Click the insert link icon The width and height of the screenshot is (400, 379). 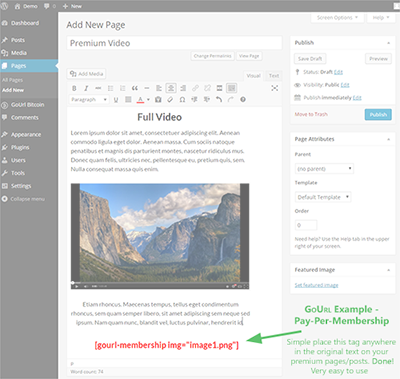coord(195,88)
